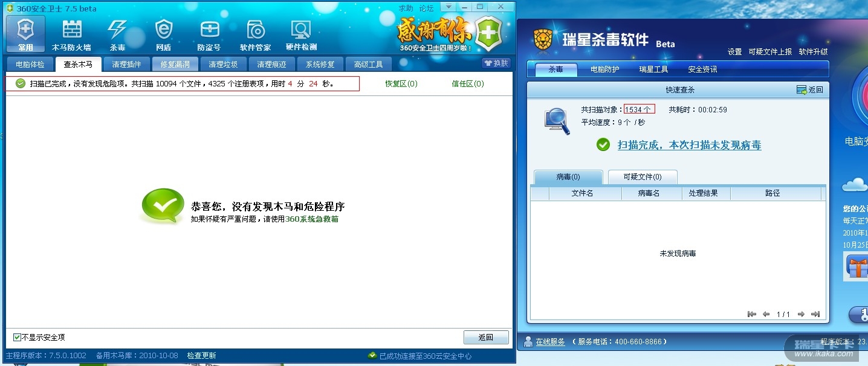Click 共耗时：00:02:59 text
Image resolution: width=868 pixels, height=366 pixels.
(x=698, y=109)
